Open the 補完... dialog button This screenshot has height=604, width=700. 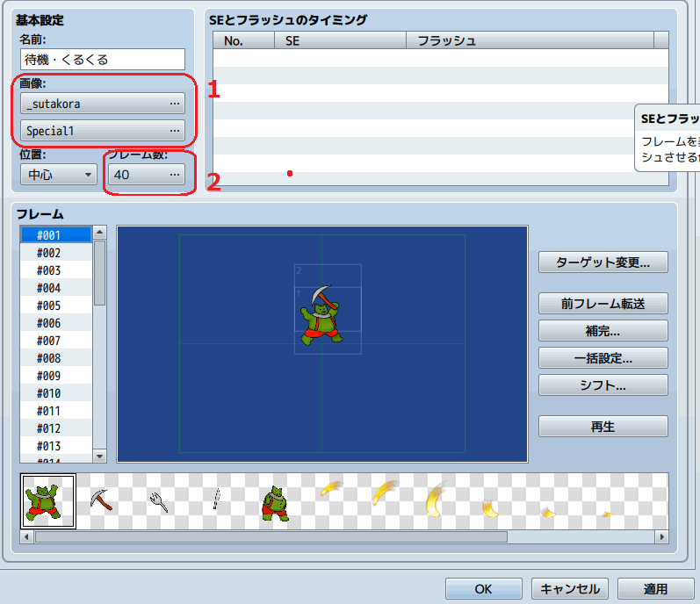click(603, 331)
